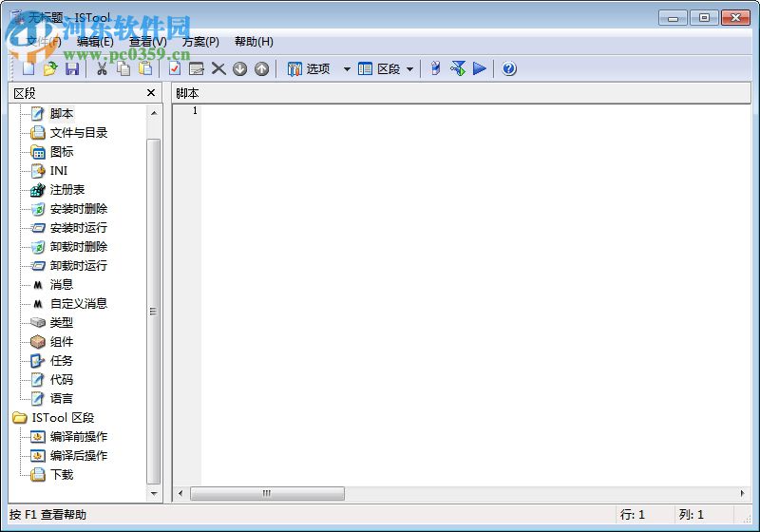
Task: Select 类型 tree item
Action: tap(62, 322)
